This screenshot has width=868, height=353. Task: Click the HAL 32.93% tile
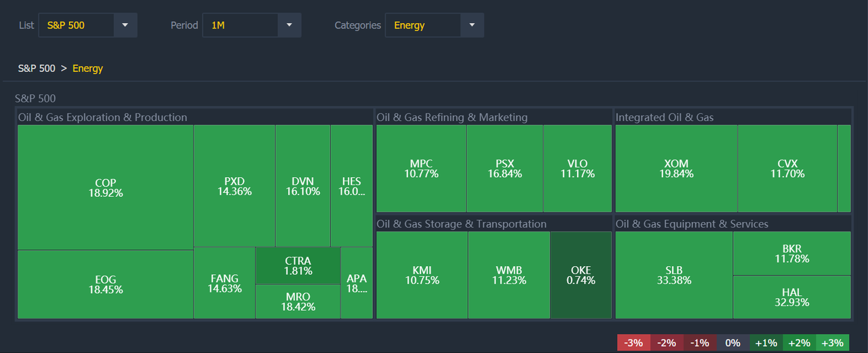(791, 297)
